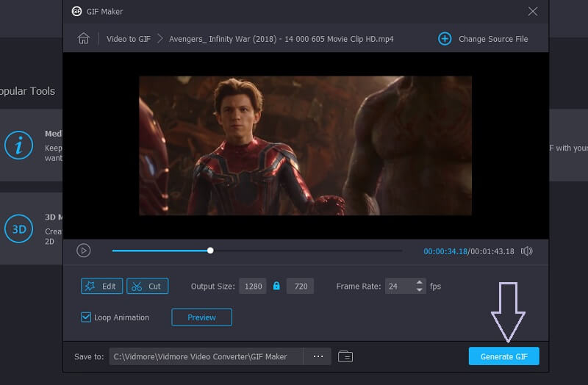Mute the volume speaker icon
The image size is (588, 385).
pyautogui.click(x=527, y=251)
